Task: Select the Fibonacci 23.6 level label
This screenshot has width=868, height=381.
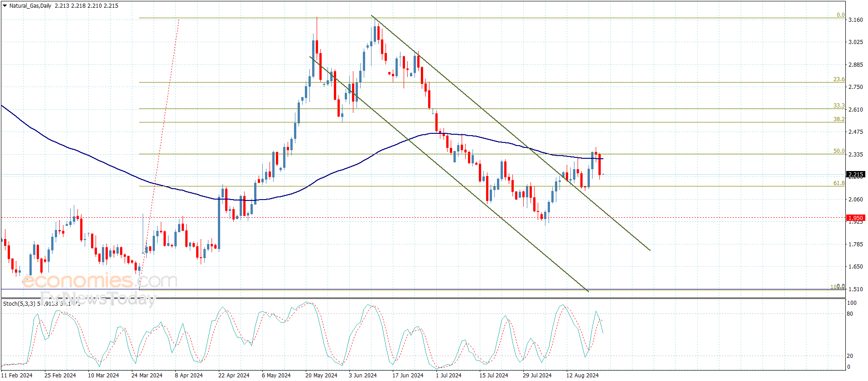Action: (839, 79)
